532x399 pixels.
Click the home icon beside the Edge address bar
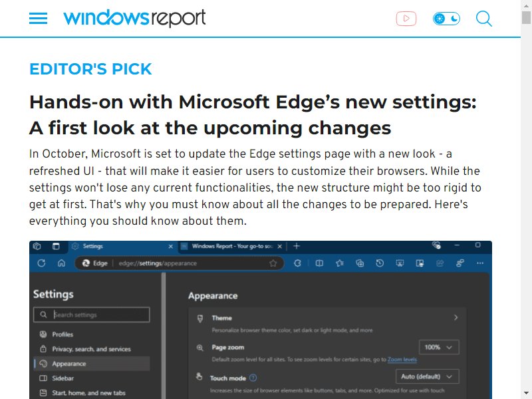pos(61,263)
